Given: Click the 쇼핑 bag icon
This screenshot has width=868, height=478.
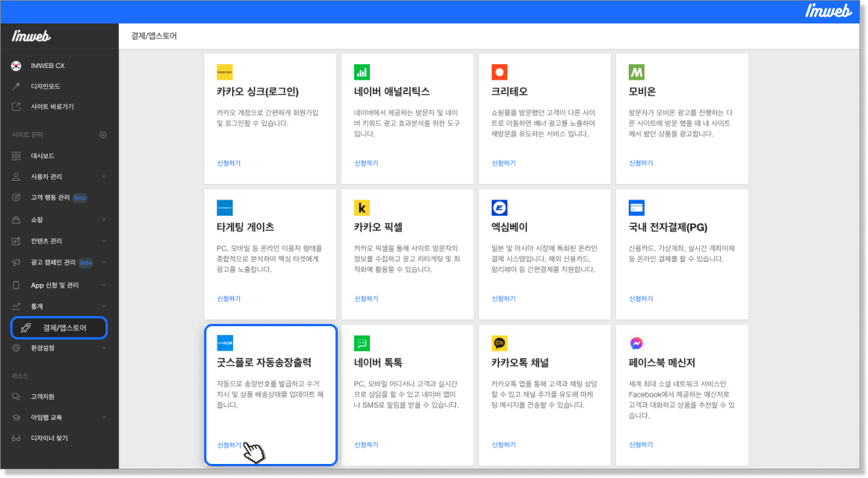Looking at the screenshot, I should pos(16,220).
